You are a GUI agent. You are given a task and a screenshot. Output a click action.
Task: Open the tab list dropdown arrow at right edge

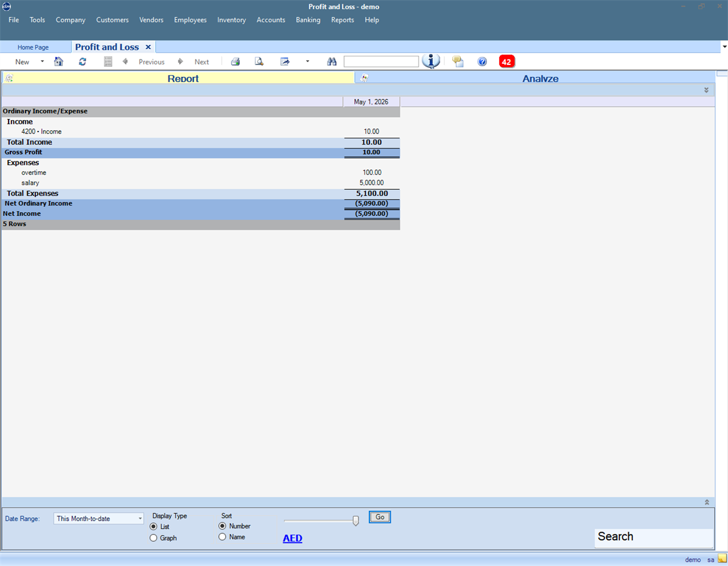pyautogui.click(x=724, y=47)
